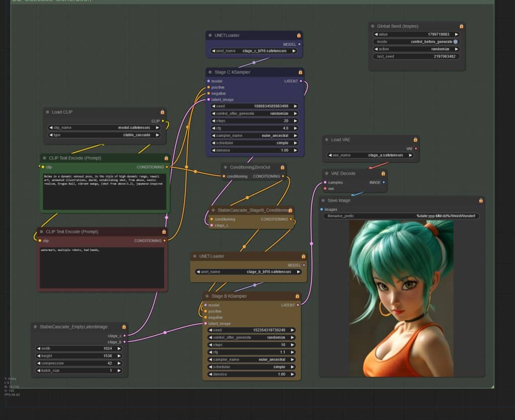This screenshot has height=420, width=515.
Task: Collapse the VAE Decode node via its title dot
Action: 327,174
